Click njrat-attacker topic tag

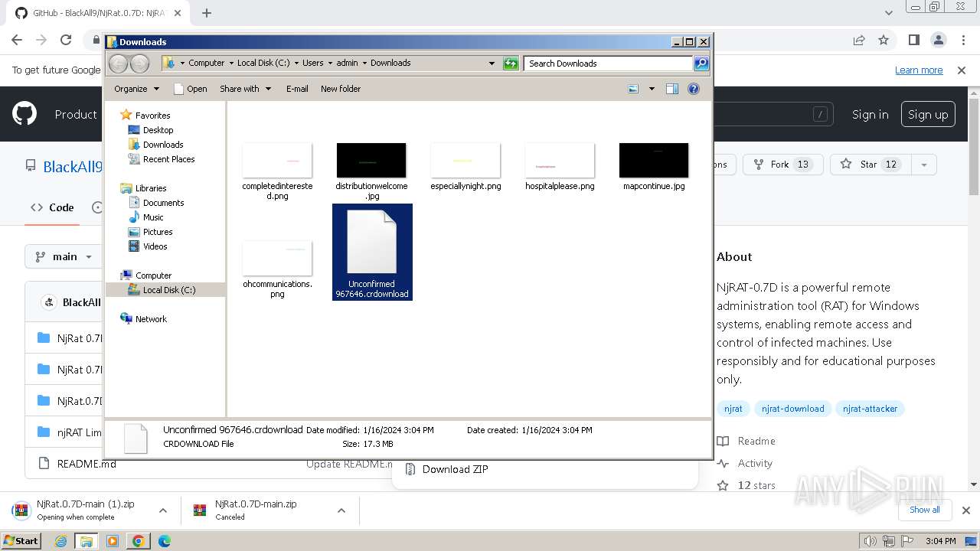pos(870,409)
